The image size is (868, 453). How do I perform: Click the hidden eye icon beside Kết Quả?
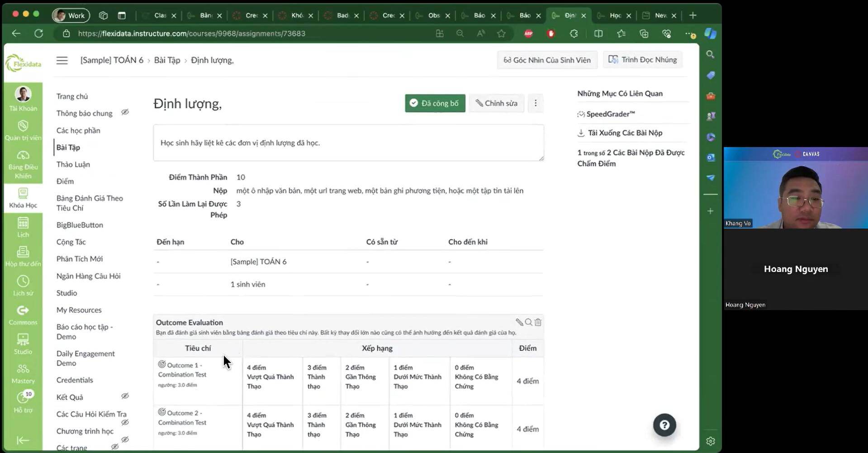coord(125,396)
